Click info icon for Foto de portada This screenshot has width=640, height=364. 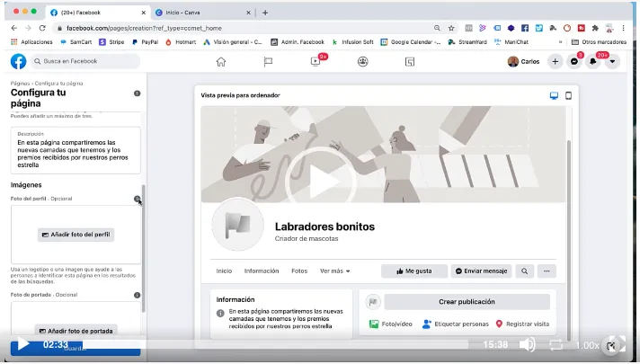coord(138,295)
